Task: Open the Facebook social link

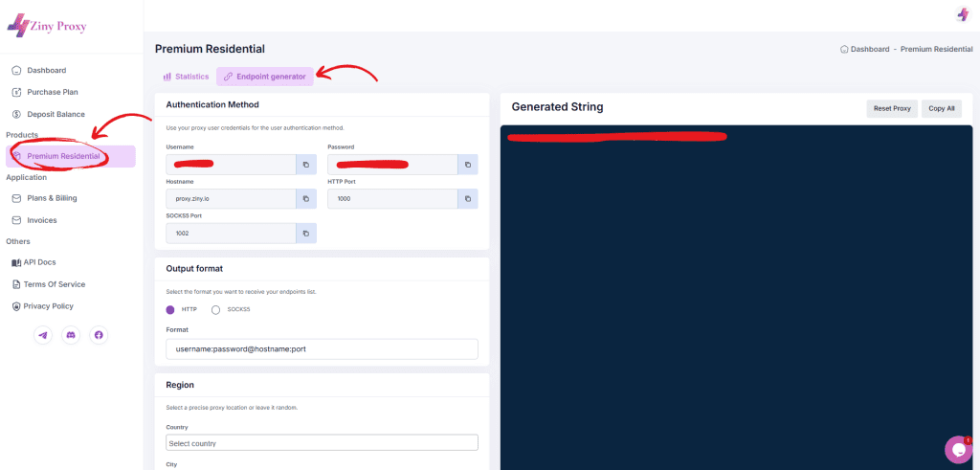Action: pos(99,335)
